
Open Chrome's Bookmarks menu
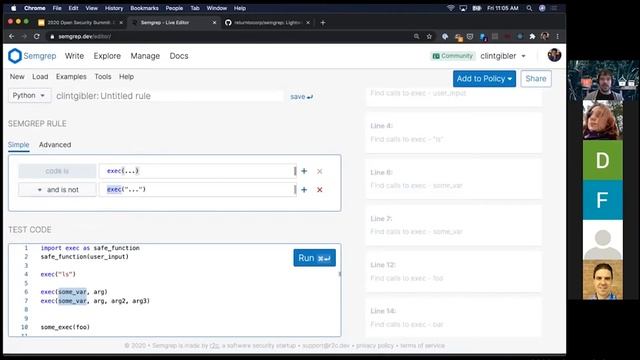click(144, 8)
